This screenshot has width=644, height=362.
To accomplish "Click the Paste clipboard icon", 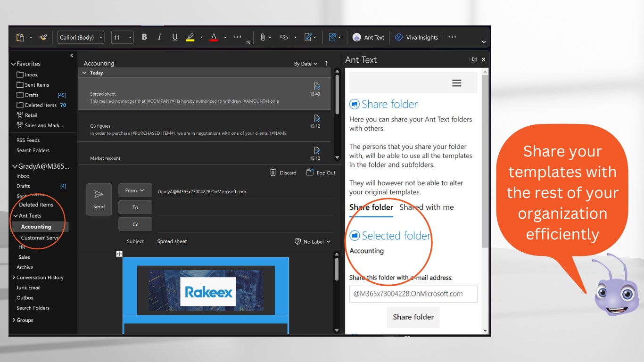I will coord(20,37).
